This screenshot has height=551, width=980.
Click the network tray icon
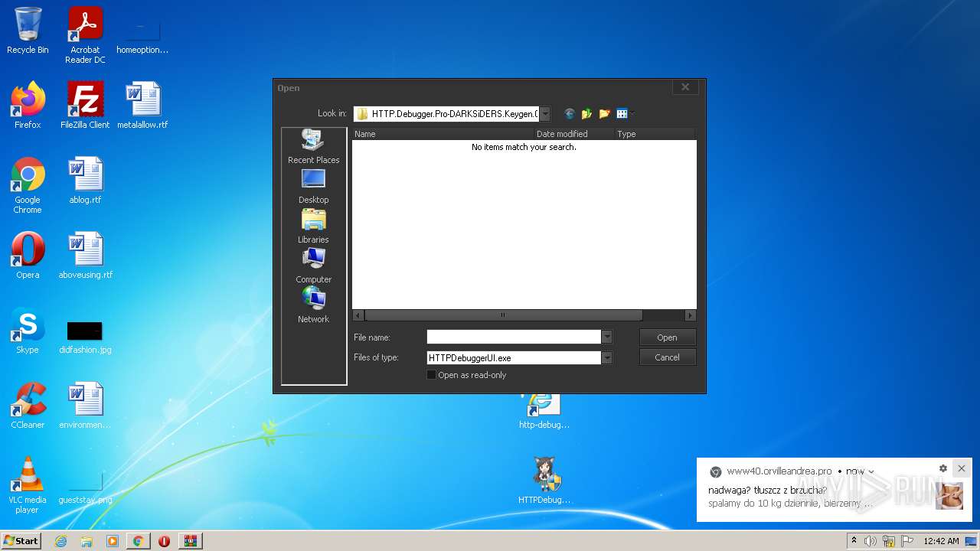point(889,541)
